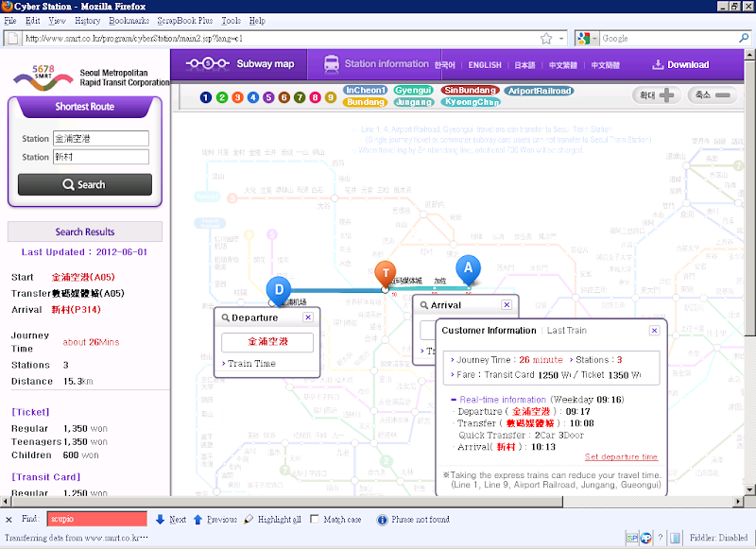Viewport: 756px width, 549px height.
Task: Open the File menu
Action: [x=10, y=21]
